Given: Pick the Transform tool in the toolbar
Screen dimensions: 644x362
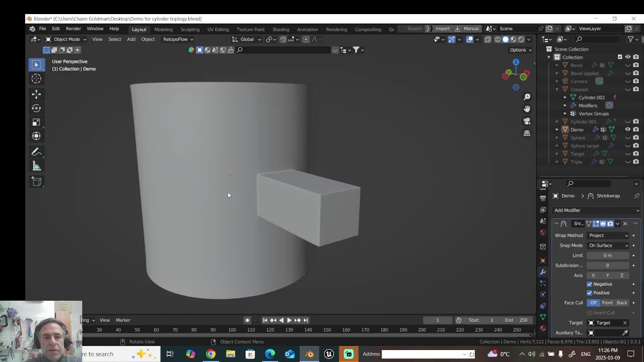Looking at the screenshot, I should click(36, 136).
